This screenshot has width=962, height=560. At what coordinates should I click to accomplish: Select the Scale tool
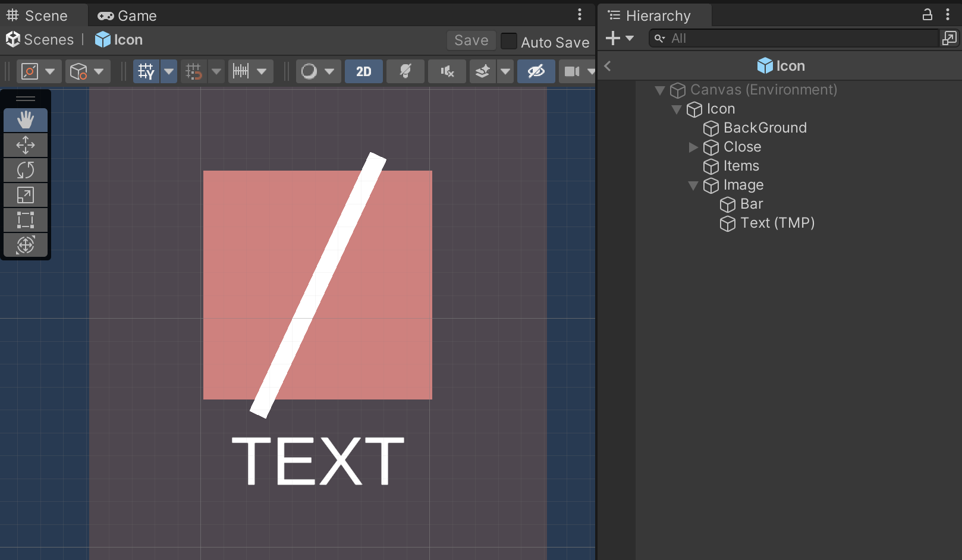click(26, 194)
